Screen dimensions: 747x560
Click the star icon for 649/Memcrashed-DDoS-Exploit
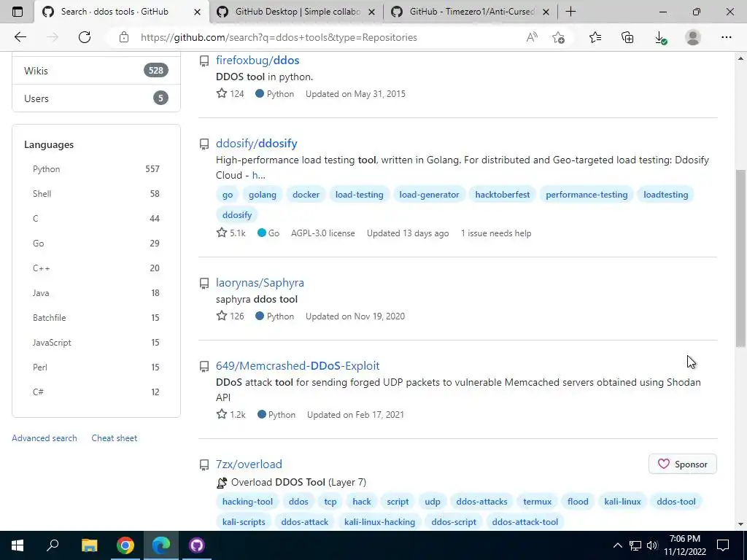tap(222, 414)
